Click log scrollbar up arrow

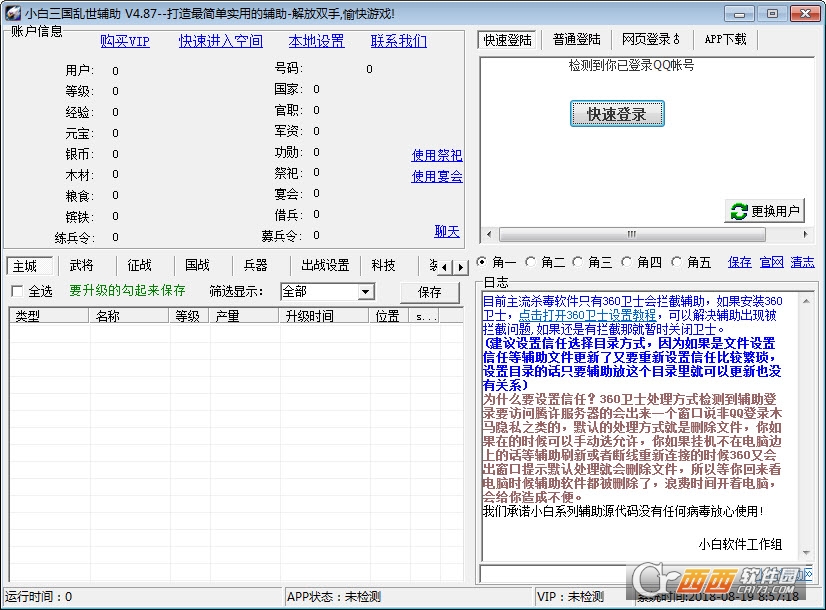(806, 301)
